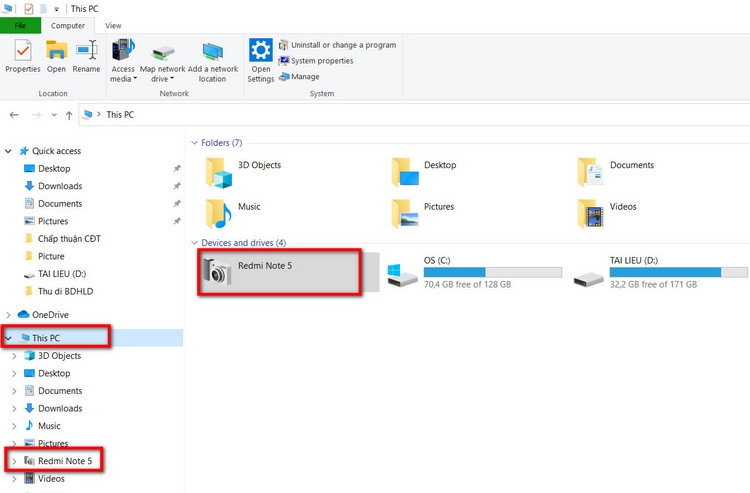Switch to the Computer ribbon tab
The height and width of the screenshot is (493, 750).
click(68, 25)
